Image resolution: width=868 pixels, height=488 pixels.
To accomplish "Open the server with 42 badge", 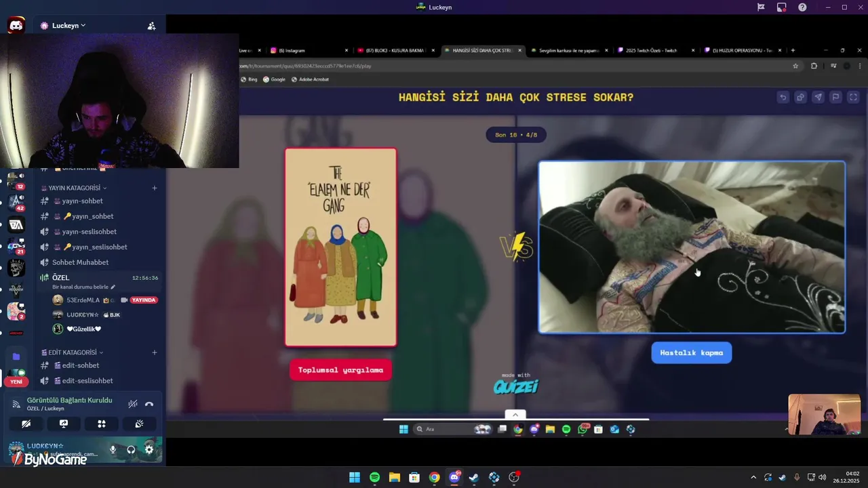I will point(16,202).
